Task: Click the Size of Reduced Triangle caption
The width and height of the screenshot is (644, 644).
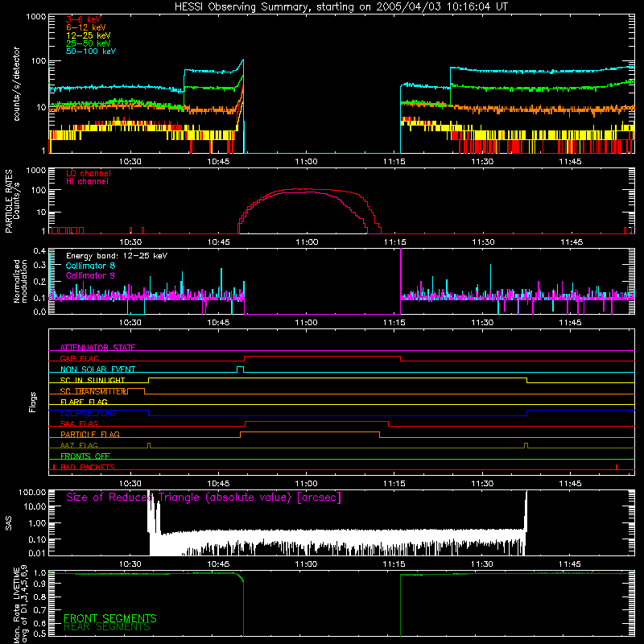Action: pyautogui.click(x=204, y=497)
